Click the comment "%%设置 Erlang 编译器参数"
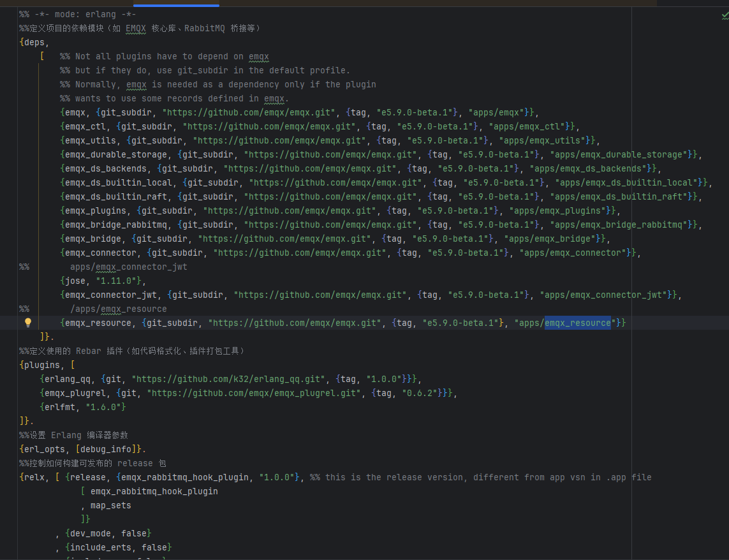The height and width of the screenshot is (560, 729). 73,436
